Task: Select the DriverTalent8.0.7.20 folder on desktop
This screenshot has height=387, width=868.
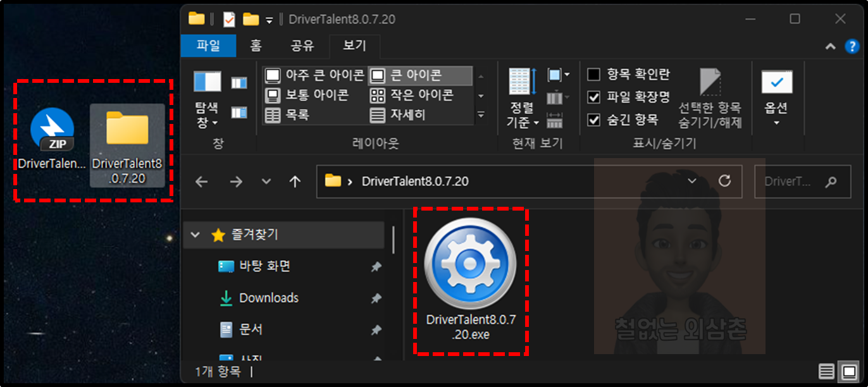Action: click(x=127, y=145)
